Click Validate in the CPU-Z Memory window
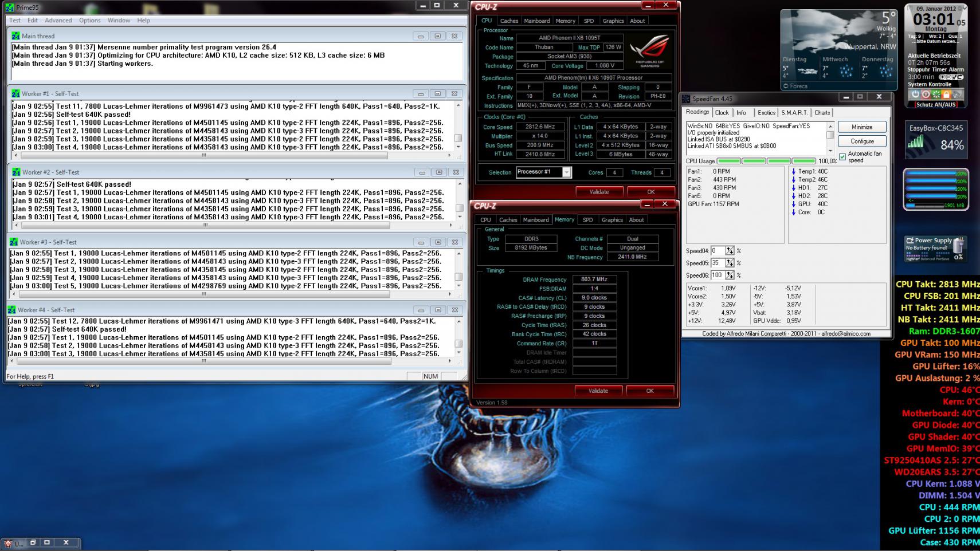This screenshot has height=551, width=980. [x=598, y=391]
